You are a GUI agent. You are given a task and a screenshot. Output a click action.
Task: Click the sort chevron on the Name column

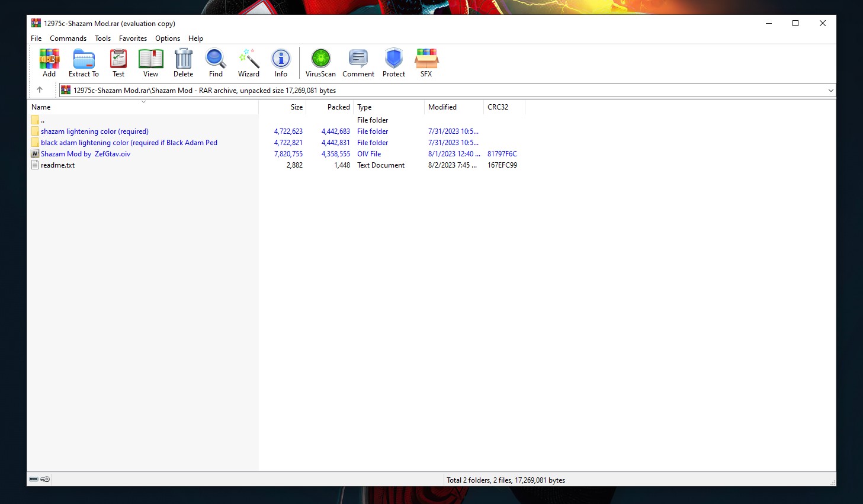143,102
